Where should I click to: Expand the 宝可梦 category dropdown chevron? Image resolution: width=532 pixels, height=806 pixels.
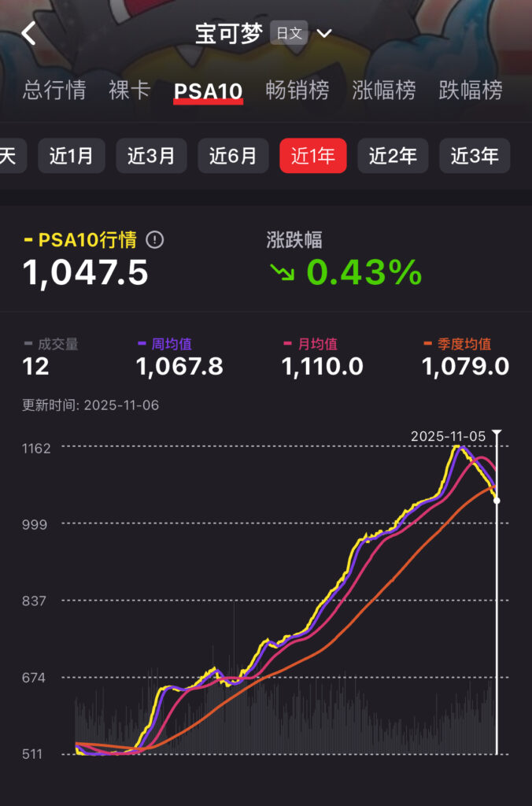tap(324, 34)
